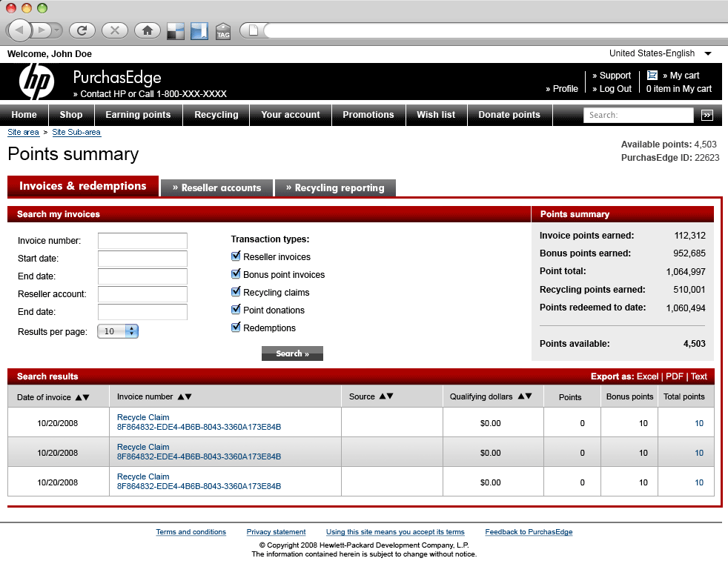
Task: Click the browser reload button
Action: (x=82, y=30)
